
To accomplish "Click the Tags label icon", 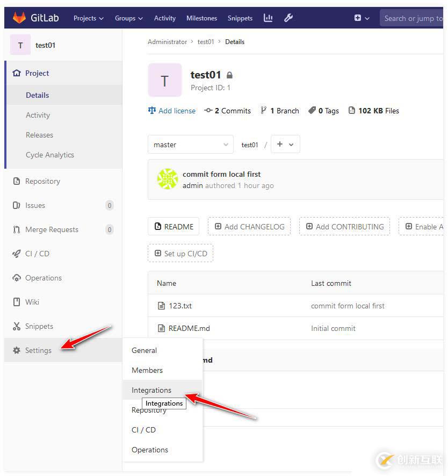I will click(312, 110).
